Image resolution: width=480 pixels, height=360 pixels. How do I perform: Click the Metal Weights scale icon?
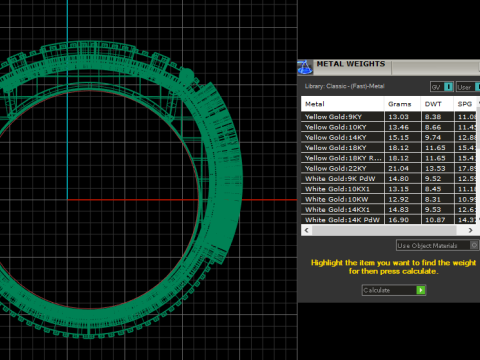(305, 67)
